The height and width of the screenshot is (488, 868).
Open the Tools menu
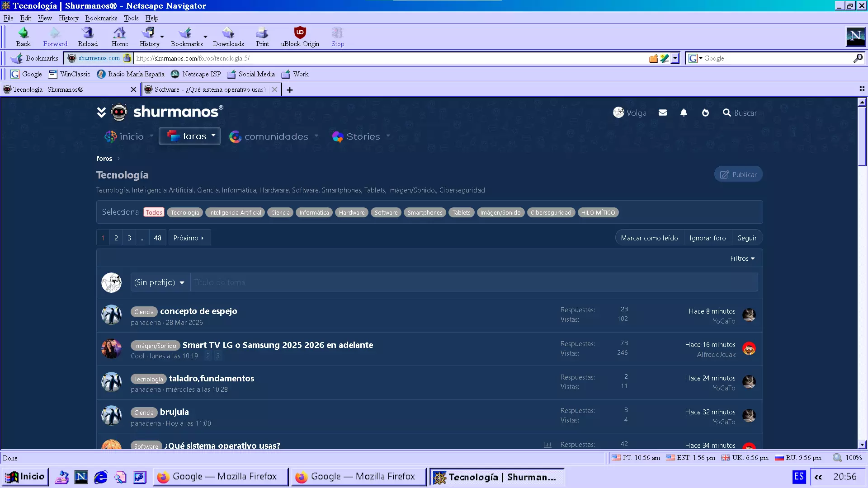(x=131, y=18)
